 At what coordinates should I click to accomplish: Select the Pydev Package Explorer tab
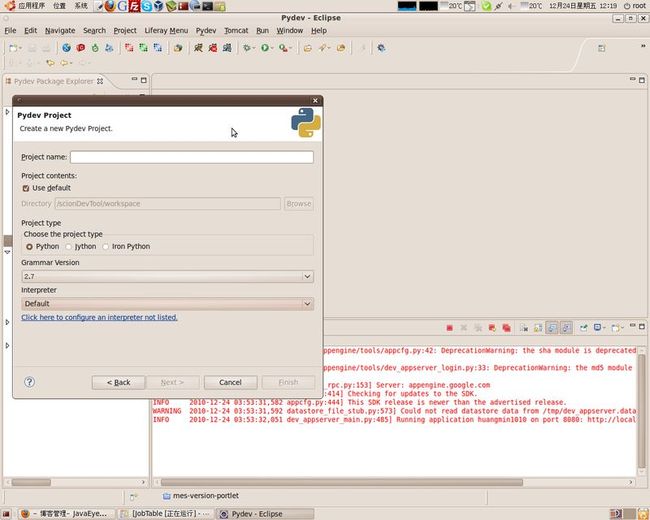(53, 81)
